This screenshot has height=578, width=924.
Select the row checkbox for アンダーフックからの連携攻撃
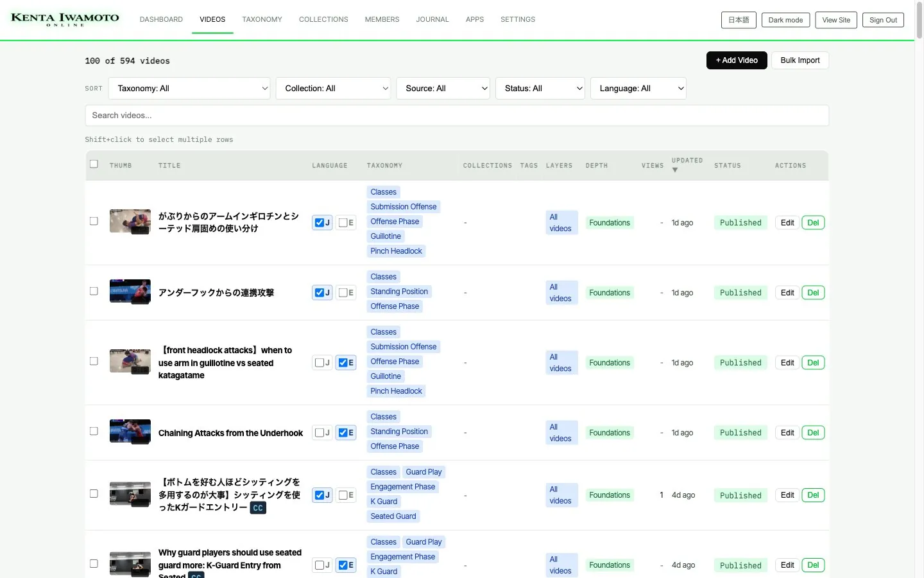(x=94, y=292)
